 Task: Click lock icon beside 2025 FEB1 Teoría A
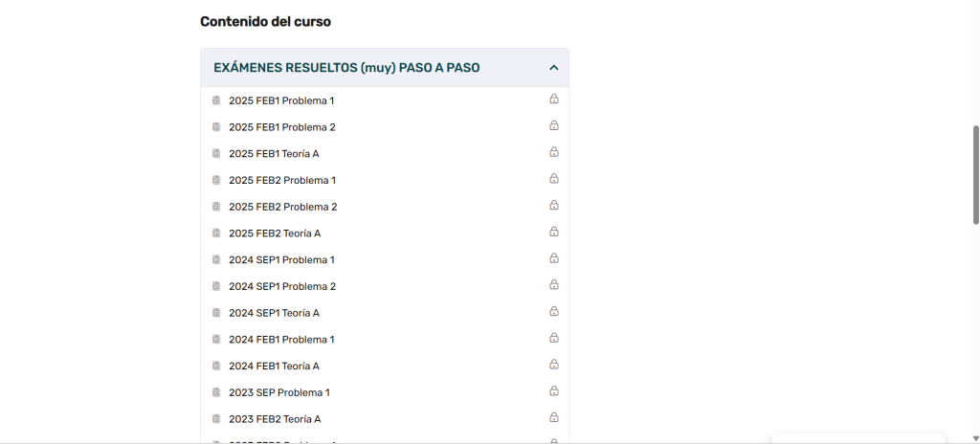tap(554, 152)
